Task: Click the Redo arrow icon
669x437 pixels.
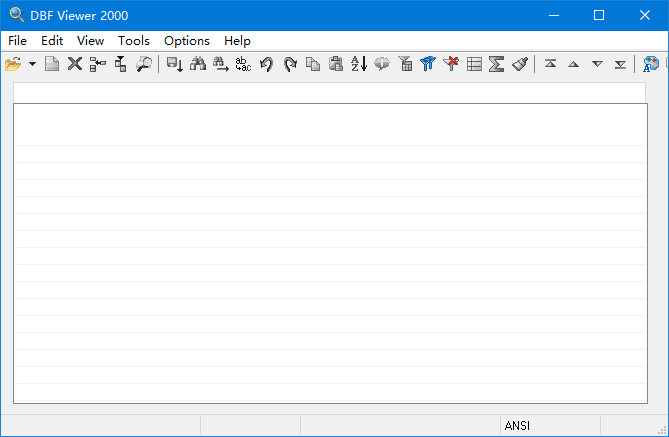Action: pyautogui.click(x=290, y=64)
